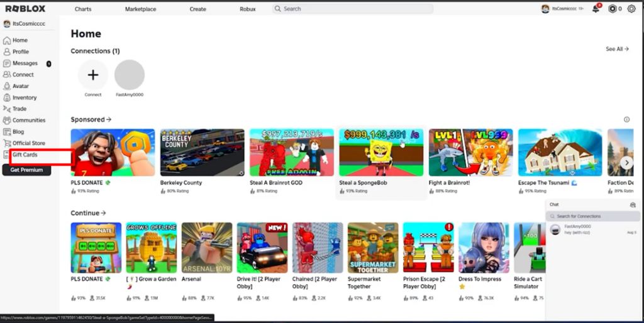
Task: Open PLS DONATE in Continue row
Action: point(96,248)
